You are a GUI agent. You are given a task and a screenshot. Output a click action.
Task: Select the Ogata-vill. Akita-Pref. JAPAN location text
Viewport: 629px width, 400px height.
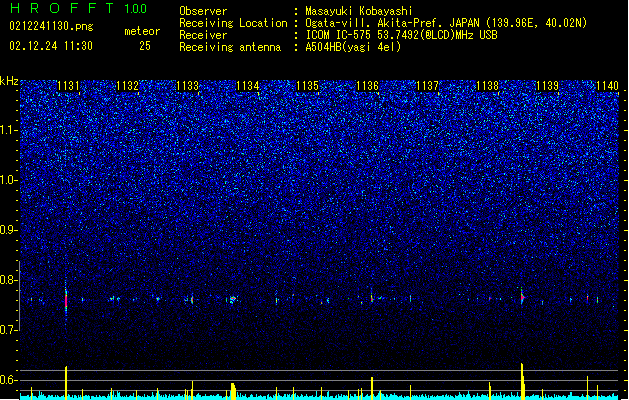click(x=446, y=23)
